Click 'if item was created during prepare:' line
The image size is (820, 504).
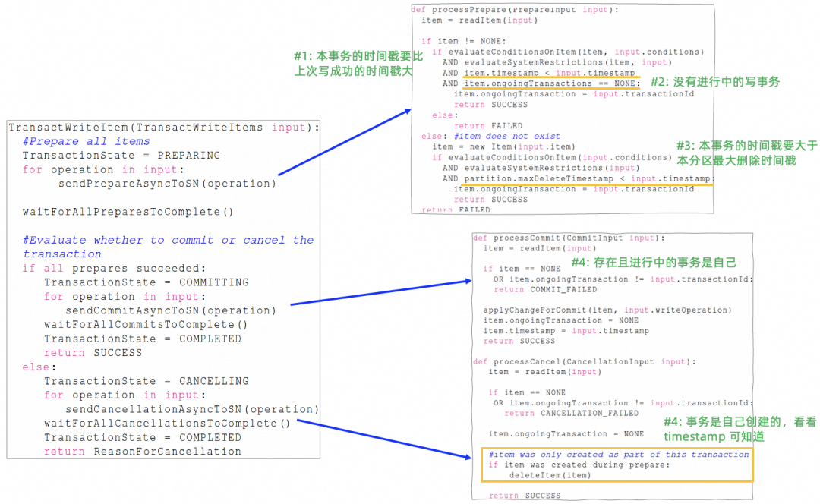(579, 465)
